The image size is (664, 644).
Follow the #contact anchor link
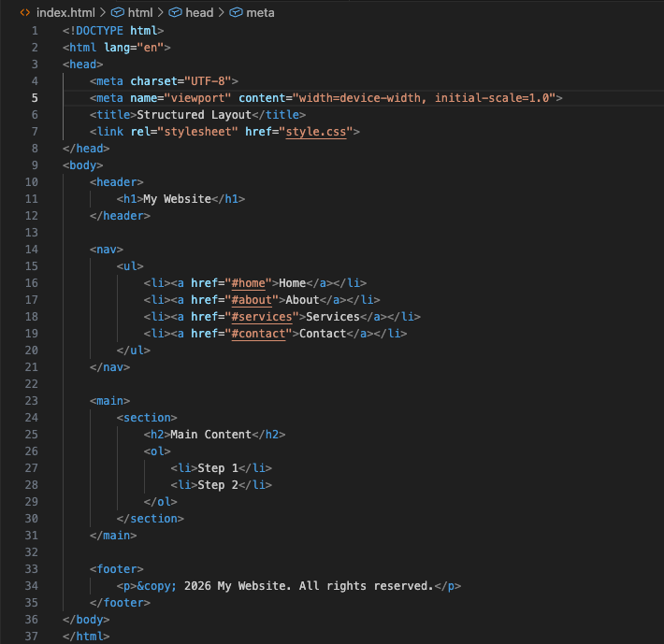pyautogui.click(x=259, y=334)
